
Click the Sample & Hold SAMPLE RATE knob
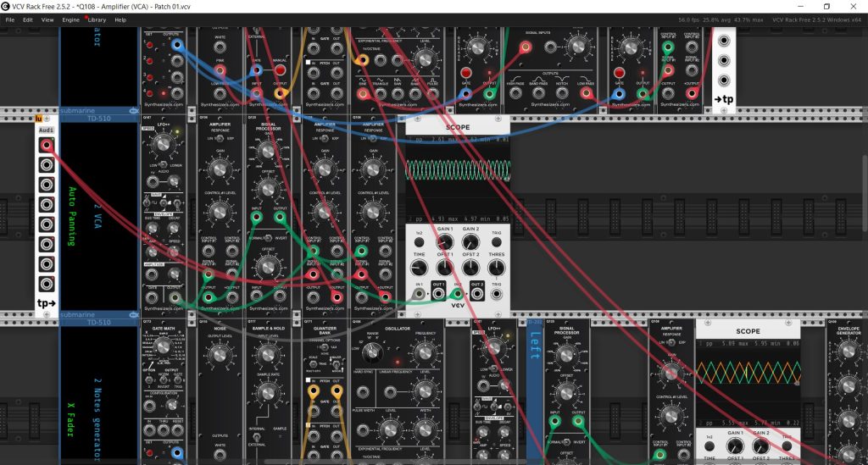268,393
